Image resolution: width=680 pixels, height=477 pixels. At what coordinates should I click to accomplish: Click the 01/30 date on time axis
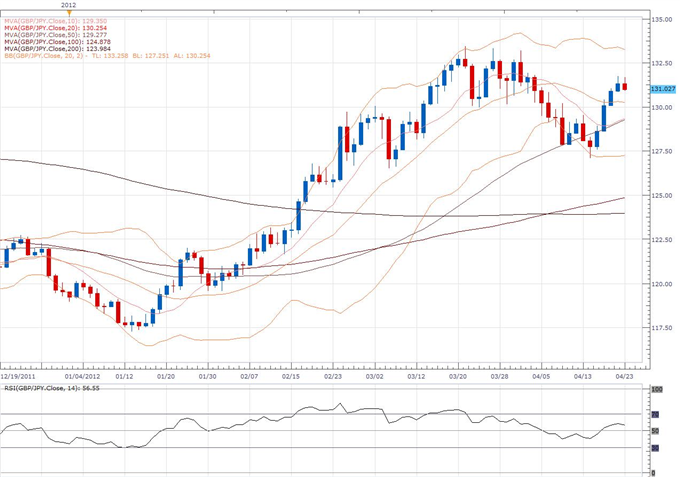click(x=207, y=377)
